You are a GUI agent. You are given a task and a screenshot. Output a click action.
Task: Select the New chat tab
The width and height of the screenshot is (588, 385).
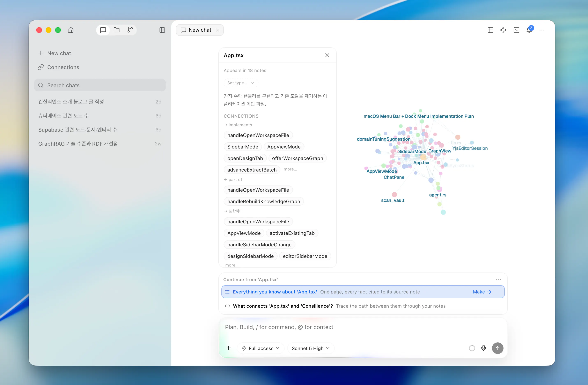(x=200, y=30)
